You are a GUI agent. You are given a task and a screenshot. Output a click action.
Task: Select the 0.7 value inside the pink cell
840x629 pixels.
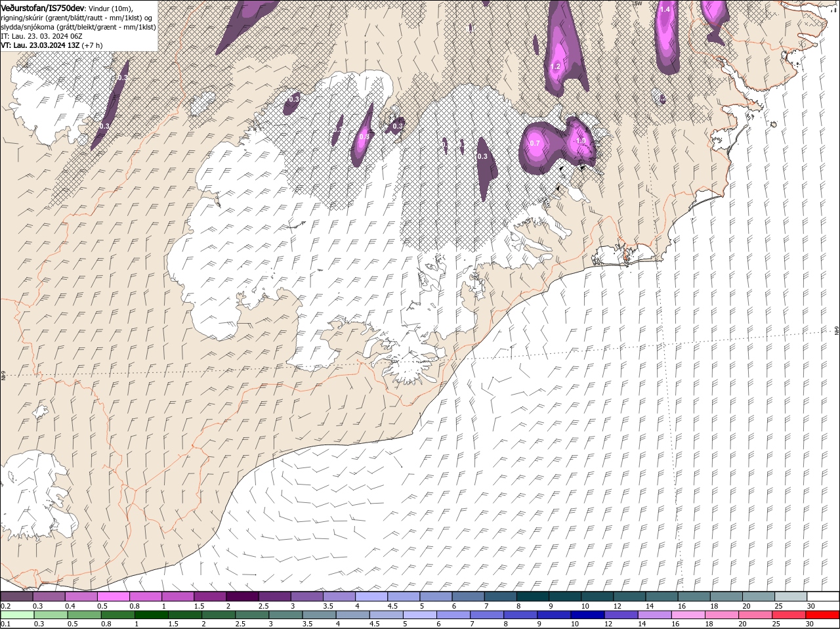point(534,143)
